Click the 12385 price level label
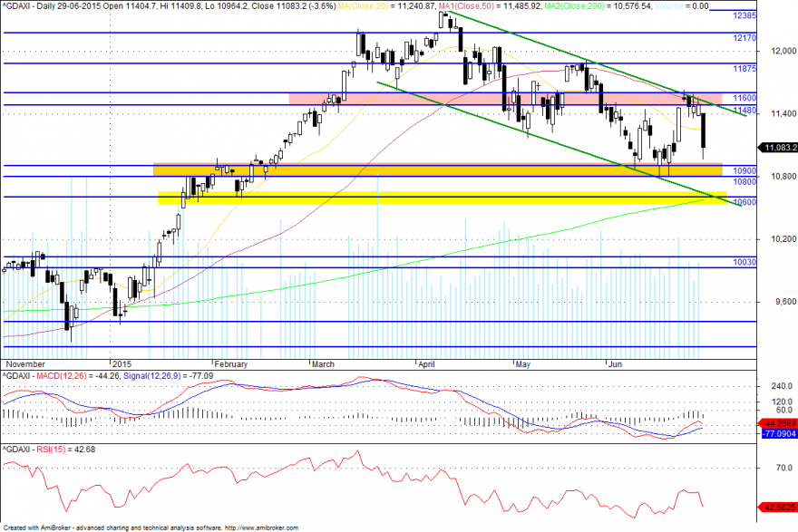Screen dimensions: 798x532 pyautogui.click(x=744, y=15)
